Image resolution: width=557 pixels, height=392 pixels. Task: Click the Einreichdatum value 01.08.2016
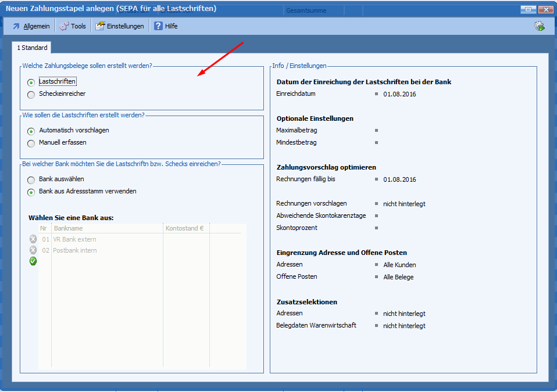399,94
